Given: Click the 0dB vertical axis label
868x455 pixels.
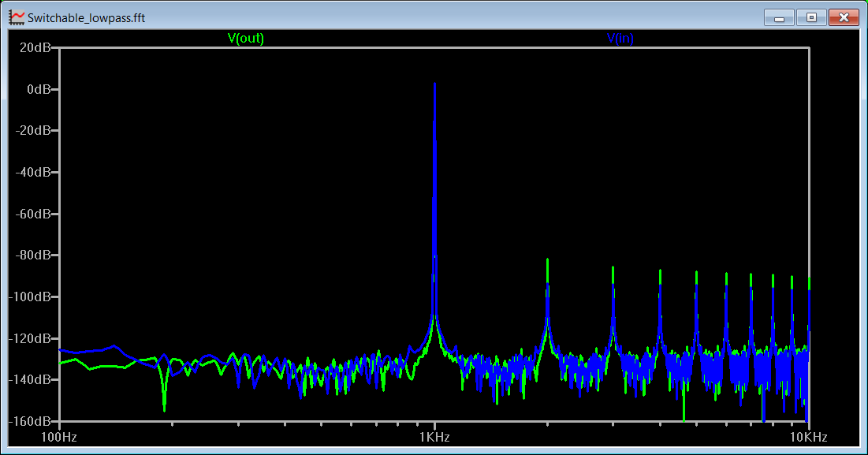Looking at the screenshot, I should pos(39,89).
